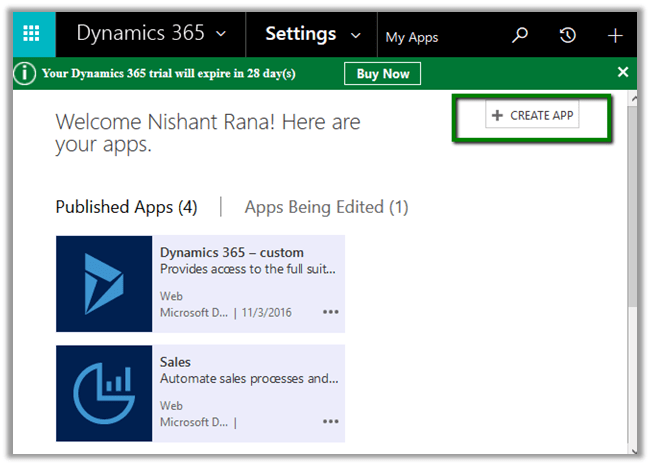
Task: Open the app launcher waffle icon
Action: point(32,35)
